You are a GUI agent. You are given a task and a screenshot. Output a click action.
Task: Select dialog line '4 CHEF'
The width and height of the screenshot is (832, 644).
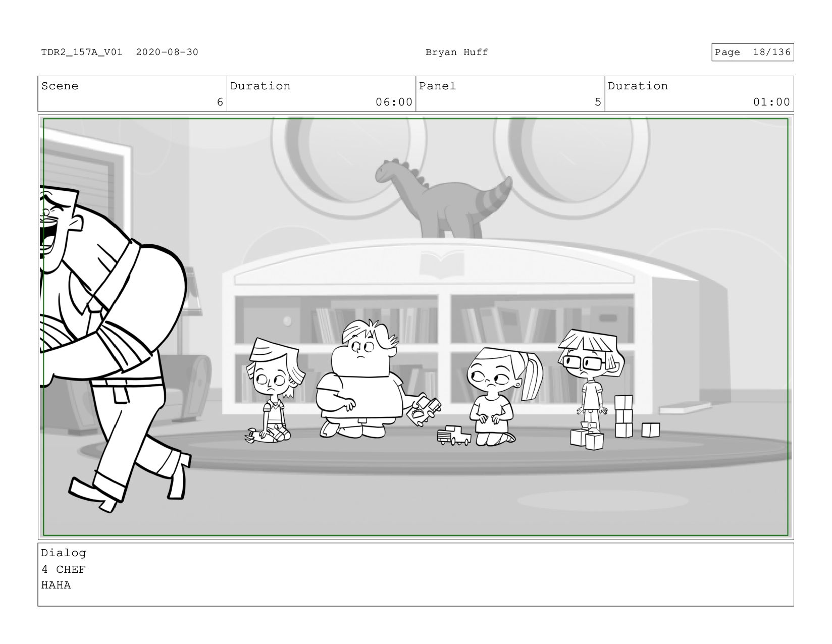64,569
